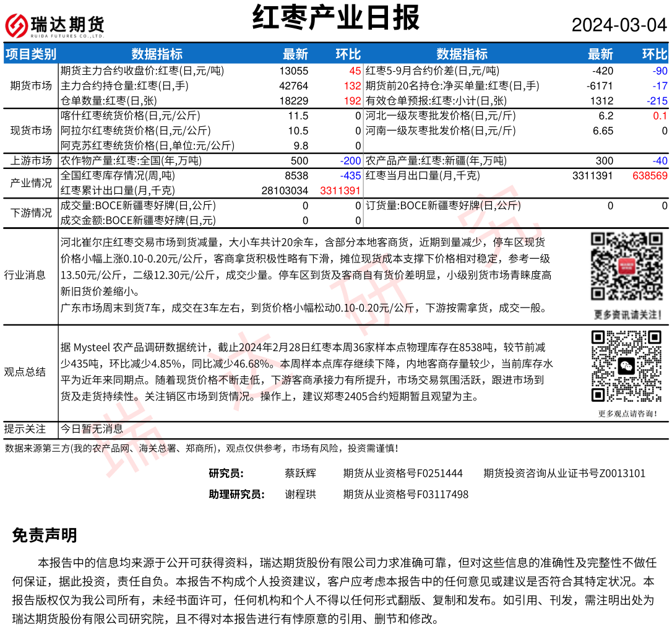The image size is (672, 627).
Task: Click the 更多观点请咨询 caption
Action: point(626,413)
